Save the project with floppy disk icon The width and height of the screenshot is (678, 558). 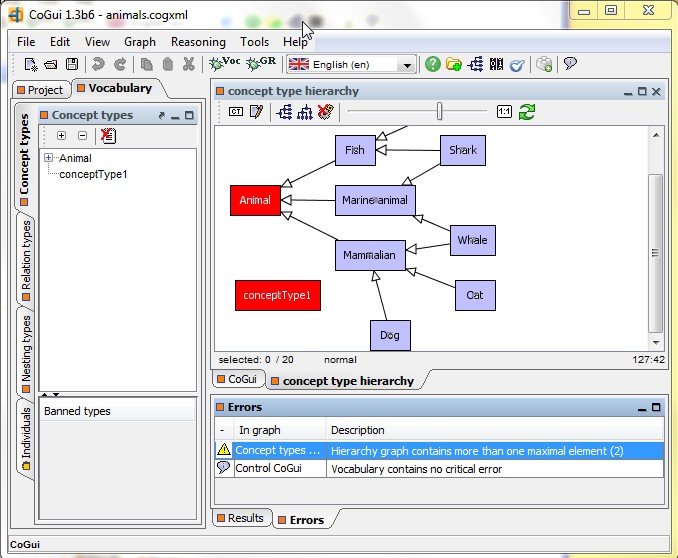tap(72, 64)
